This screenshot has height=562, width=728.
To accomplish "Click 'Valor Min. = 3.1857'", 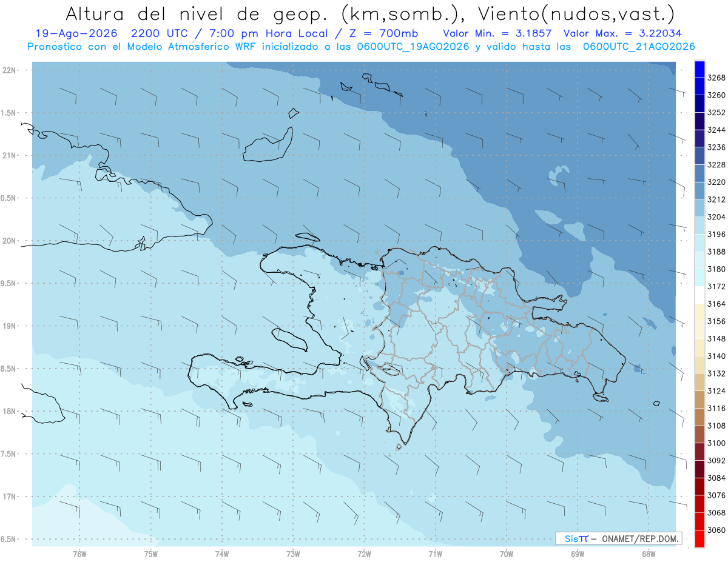I will (497, 33).
